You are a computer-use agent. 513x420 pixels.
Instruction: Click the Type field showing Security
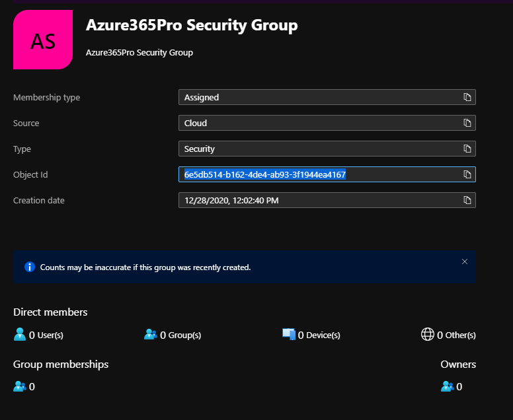pos(327,149)
